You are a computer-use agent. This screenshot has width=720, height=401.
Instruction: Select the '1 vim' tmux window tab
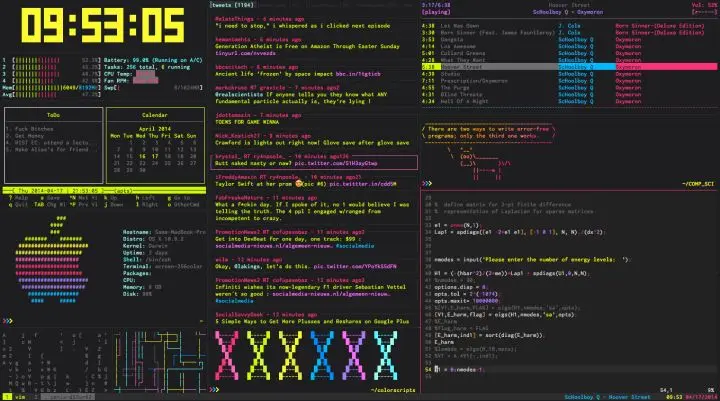click(16, 397)
